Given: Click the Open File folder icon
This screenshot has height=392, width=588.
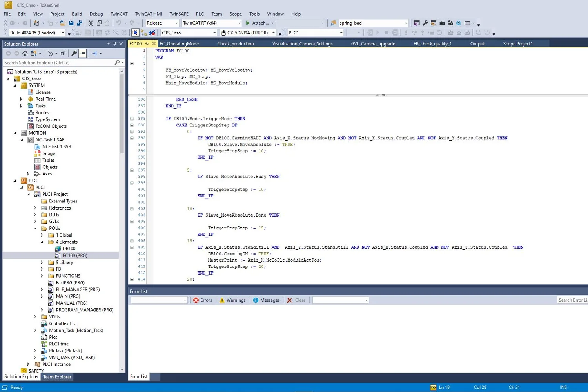Looking at the screenshot, I should (x=62, y=23).
